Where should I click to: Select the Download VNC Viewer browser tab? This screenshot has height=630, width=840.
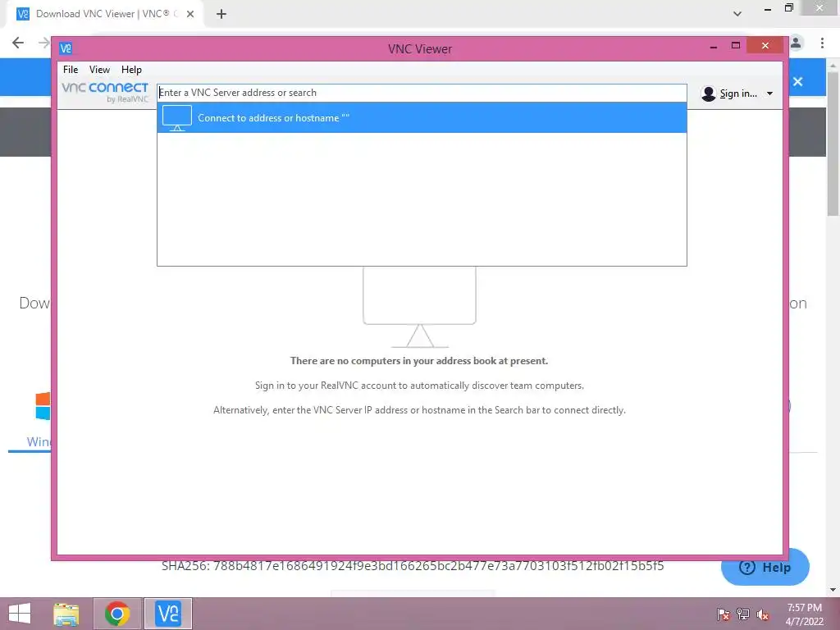[x=104, y=14]
